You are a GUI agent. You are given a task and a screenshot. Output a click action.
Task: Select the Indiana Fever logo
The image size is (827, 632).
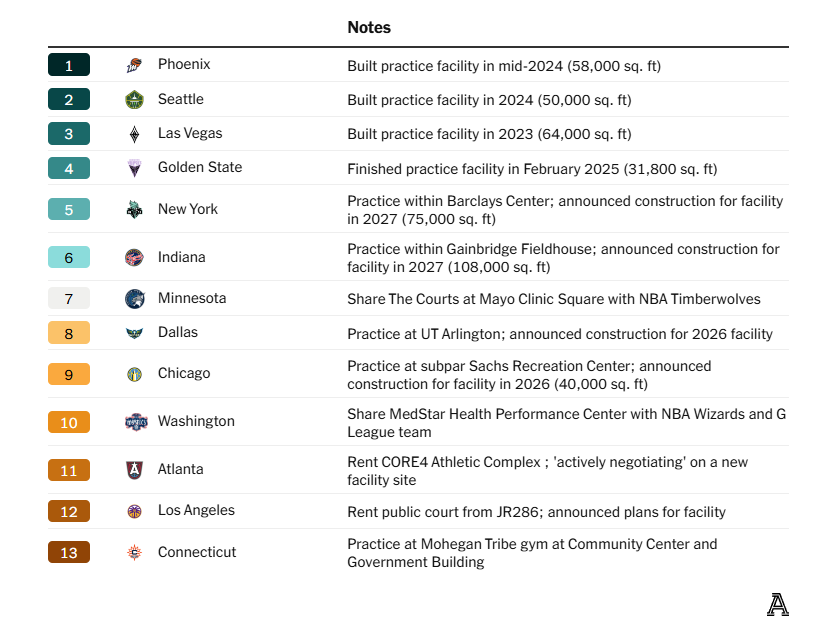click(x=135, y=257)
